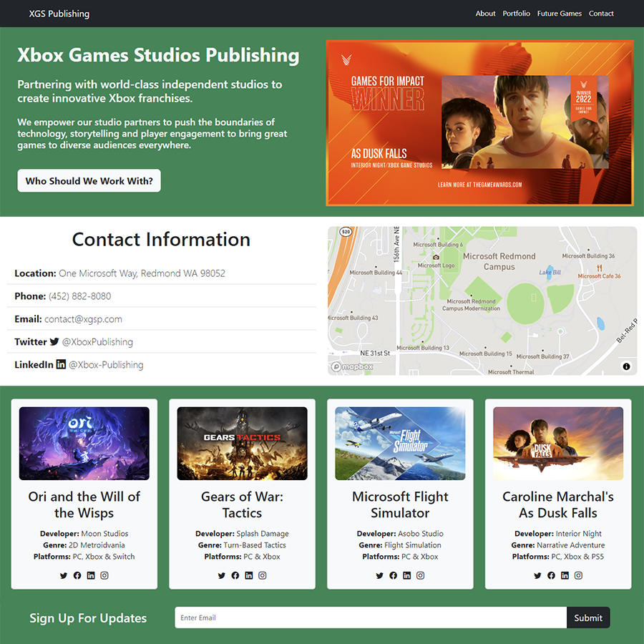The width and height of the screenshot is (644, 644).
Task: Visit Twitter for Microsoft Flight Simulator
Action: 379,575
